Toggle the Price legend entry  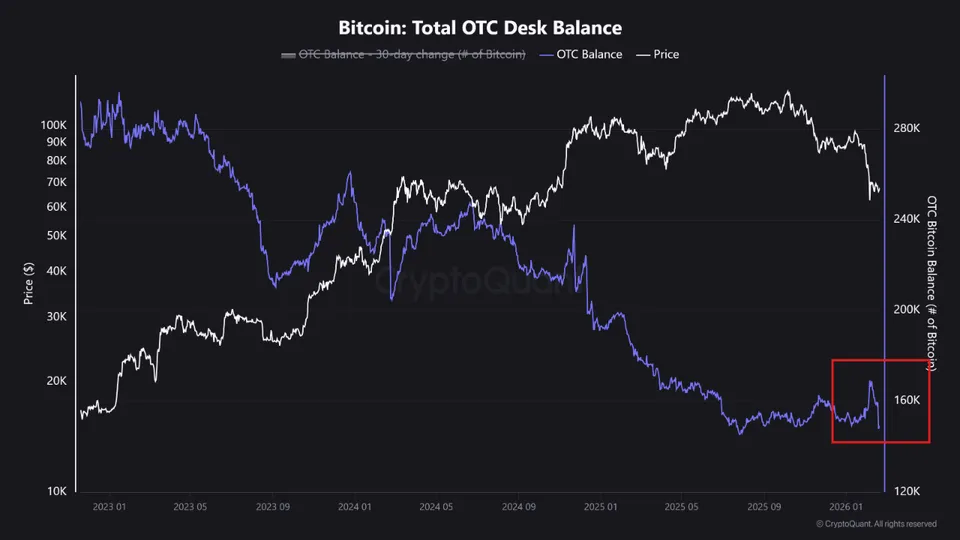click(x=658, y=54)
